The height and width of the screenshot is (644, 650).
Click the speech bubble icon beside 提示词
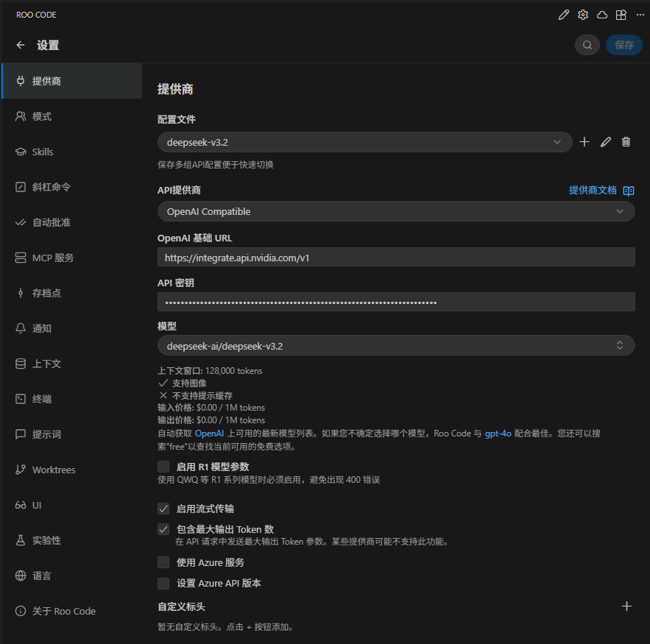[21, 434]
